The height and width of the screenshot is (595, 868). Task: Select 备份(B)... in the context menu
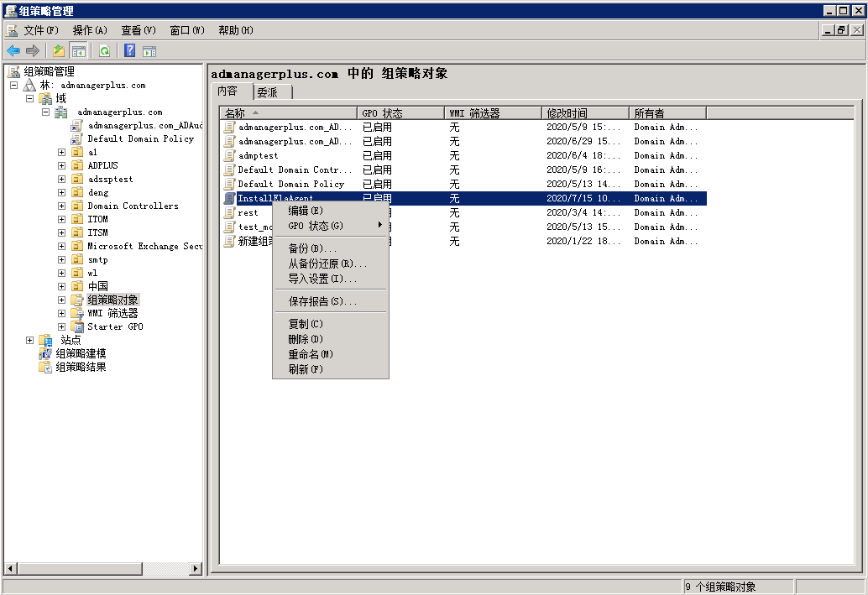312,248
